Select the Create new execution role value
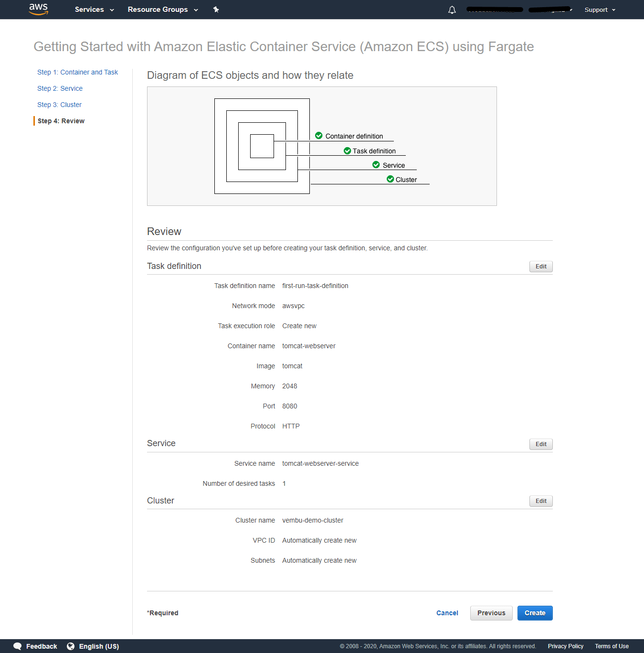This screenshot has height=653, width=644. 299,326
